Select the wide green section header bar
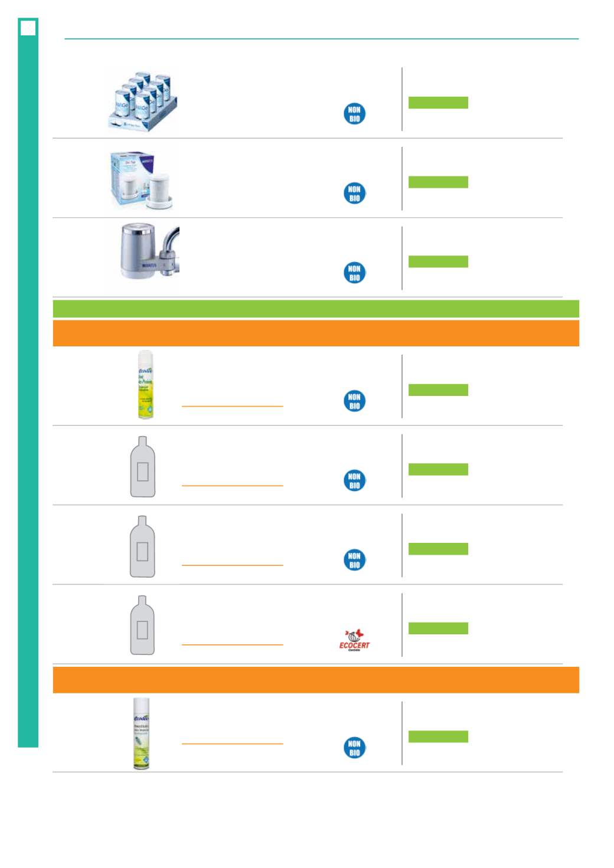 pyautogui.click(x=316, y=309)
